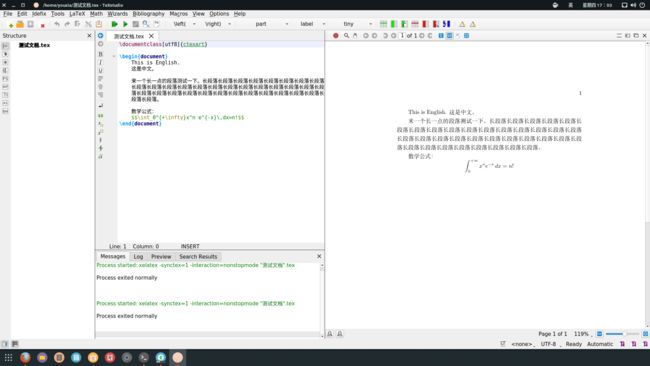Insert inline math mode with the $$ icon

pos(100,116)
